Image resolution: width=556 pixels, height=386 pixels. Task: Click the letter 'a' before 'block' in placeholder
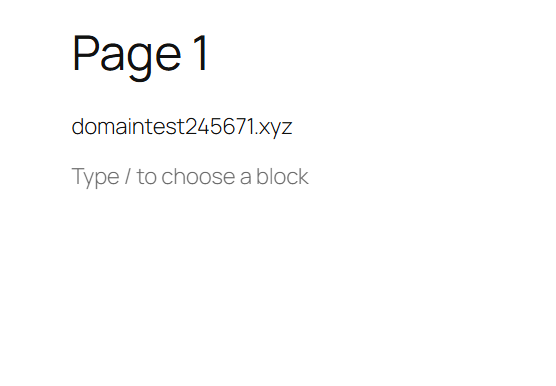click(245, 178)
